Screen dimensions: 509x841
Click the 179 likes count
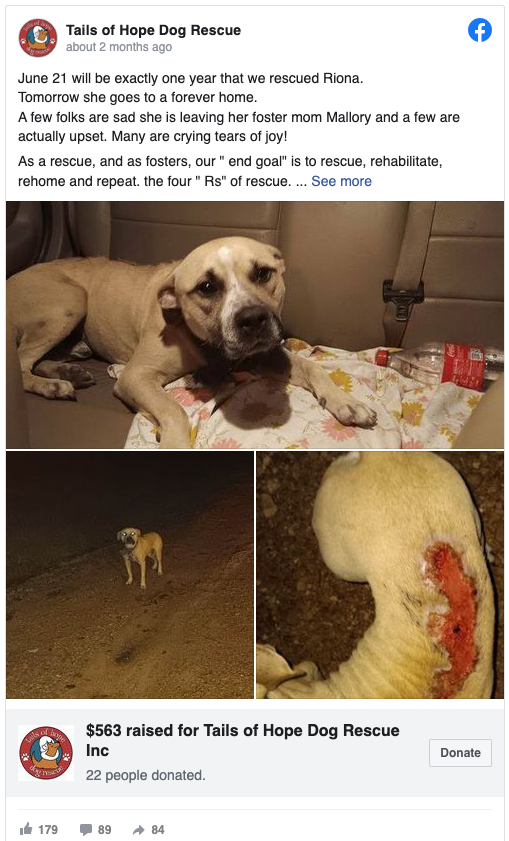point(48,830)
